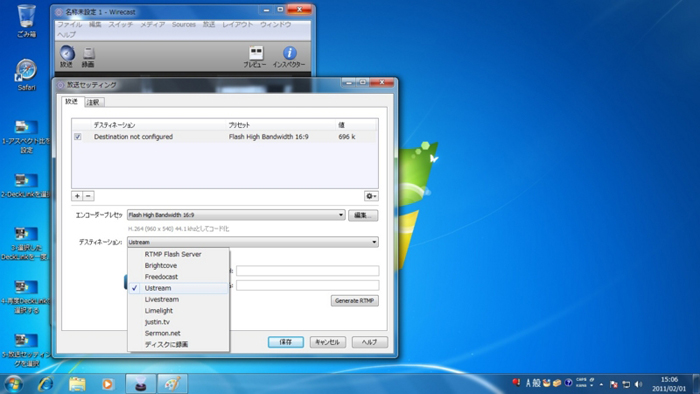Open the 編集 menu in Wirecast
The height and width of the screenshot is (394, 700).
click(x=95, y=25)
